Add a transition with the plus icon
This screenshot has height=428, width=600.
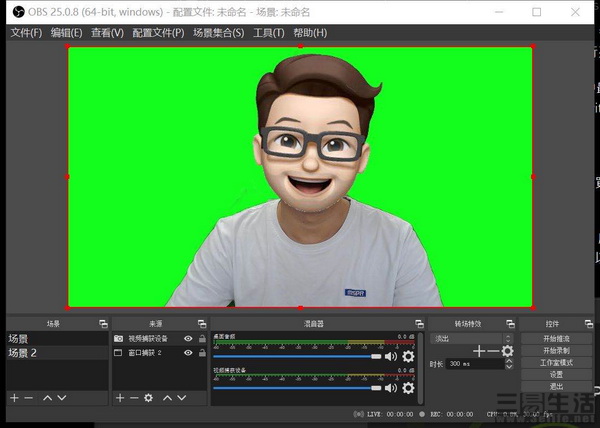tap(479, 351)
